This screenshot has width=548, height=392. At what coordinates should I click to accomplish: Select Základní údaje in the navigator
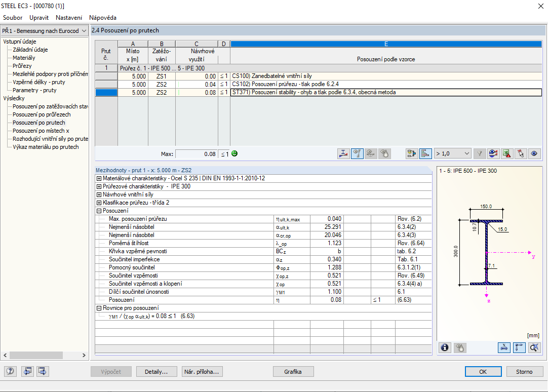coord(30,50)
